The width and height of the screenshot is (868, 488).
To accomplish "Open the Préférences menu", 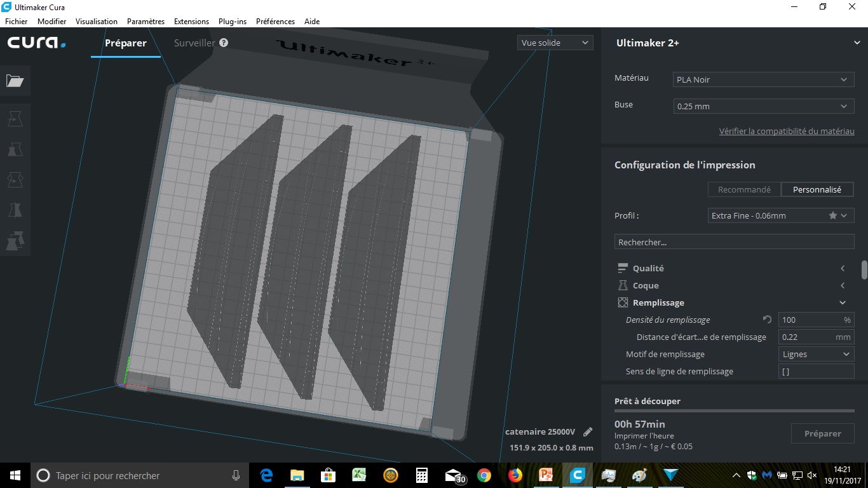I will (x=275, y=21).
